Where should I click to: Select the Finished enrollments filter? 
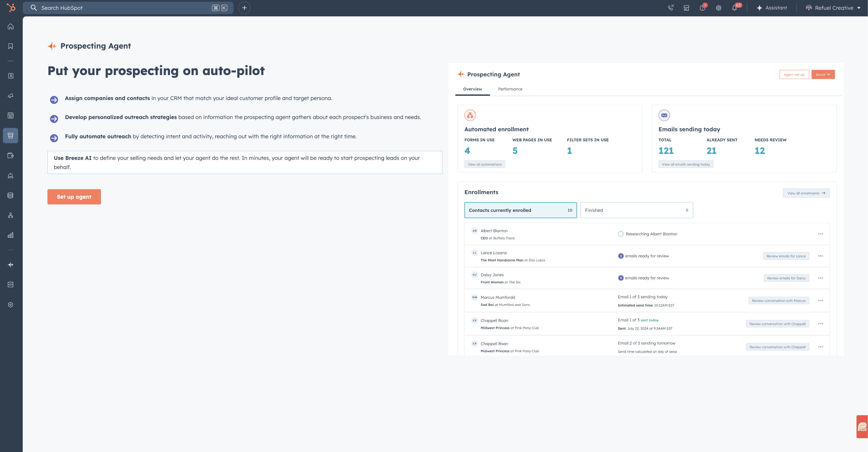click(636, 210)
